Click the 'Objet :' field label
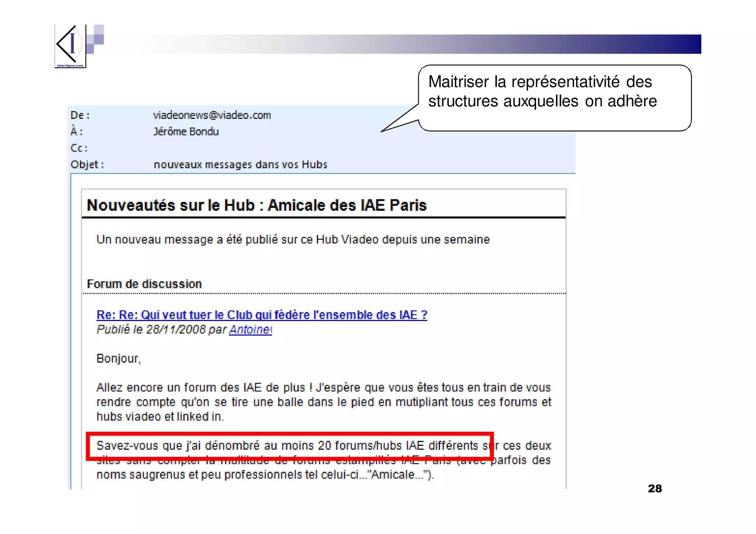Screen dimensions: 756x534 pos(87,165)
